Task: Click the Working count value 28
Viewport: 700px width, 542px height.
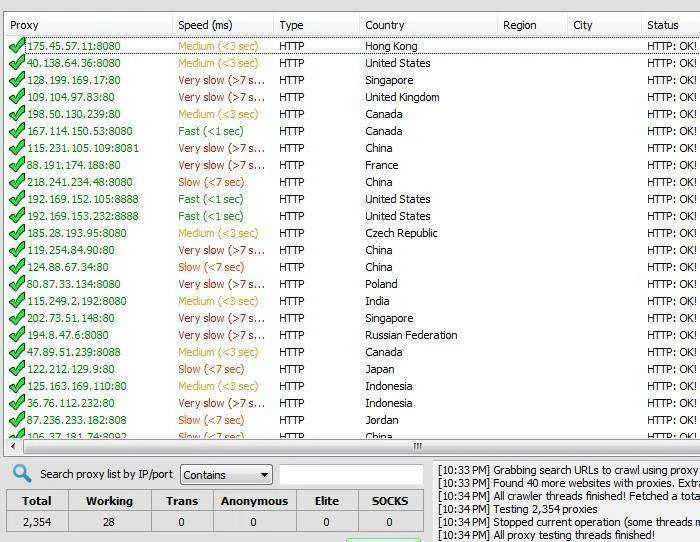Action: tap(109, 521)
